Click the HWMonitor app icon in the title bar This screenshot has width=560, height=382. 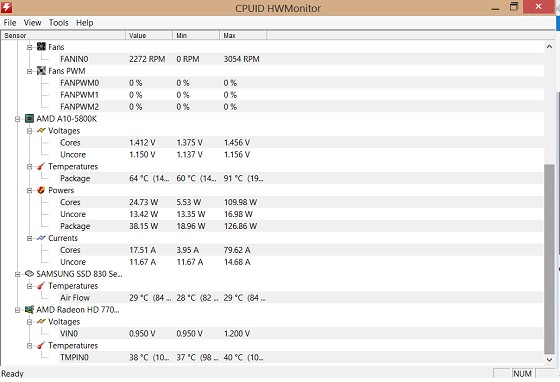6,7
